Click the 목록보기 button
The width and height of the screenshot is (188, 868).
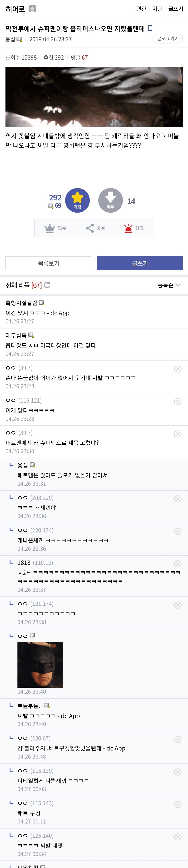pos(48,264)
